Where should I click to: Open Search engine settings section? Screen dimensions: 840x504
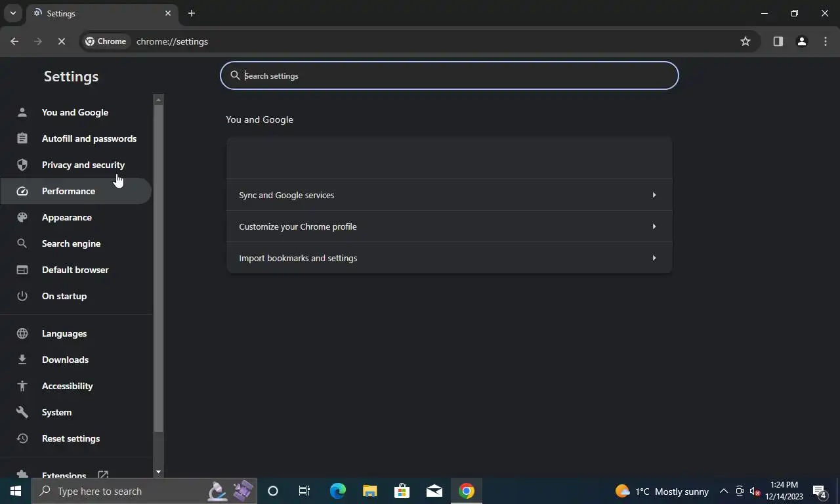[75, 243]
